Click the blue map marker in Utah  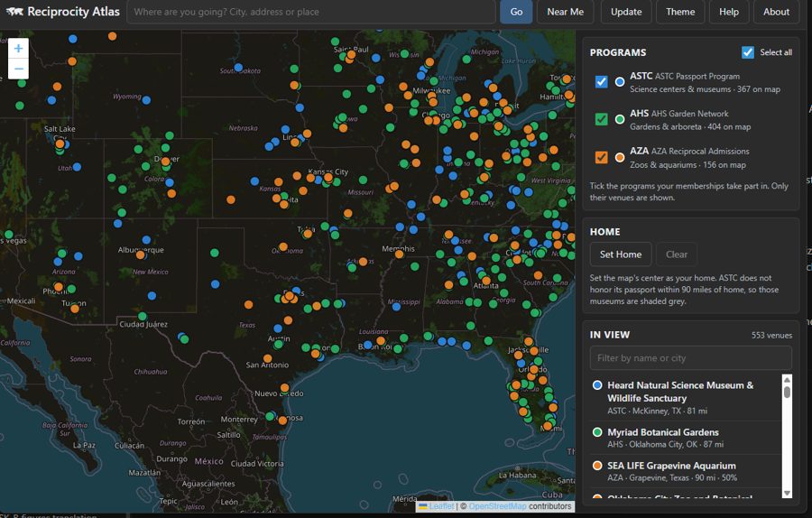click(x=77, y=167)
